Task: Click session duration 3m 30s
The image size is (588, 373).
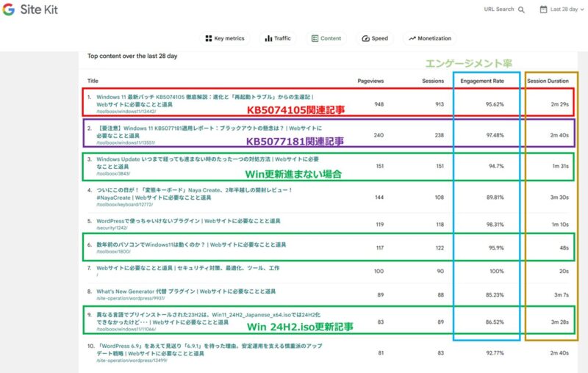Action: 559,197
